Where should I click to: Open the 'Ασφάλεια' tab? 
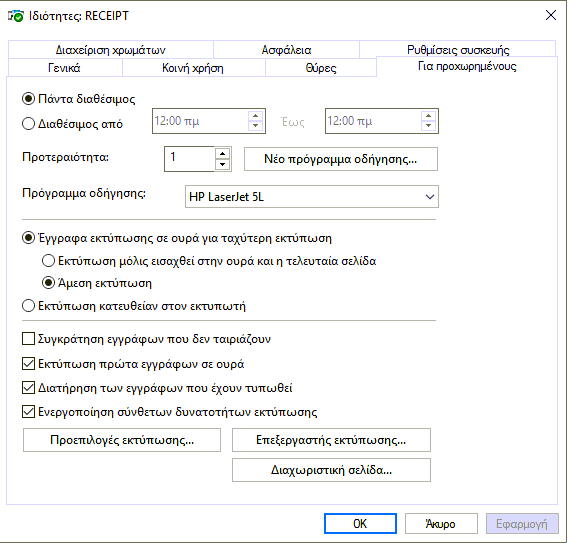pyautogui.click(x=286, y=50)
